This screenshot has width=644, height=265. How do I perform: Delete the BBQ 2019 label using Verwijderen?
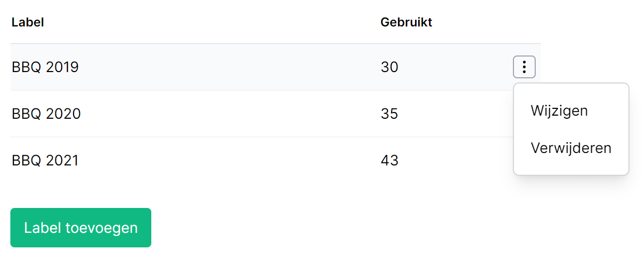571,148
